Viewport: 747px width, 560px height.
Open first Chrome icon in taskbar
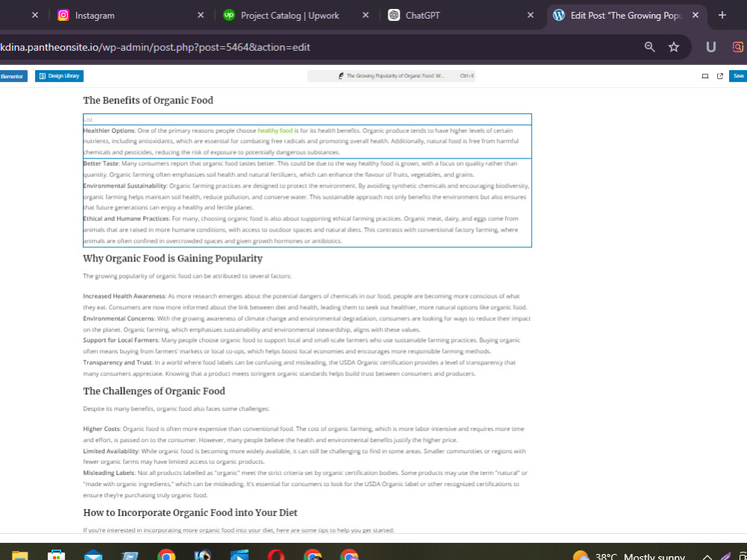[x=167, y=556]
